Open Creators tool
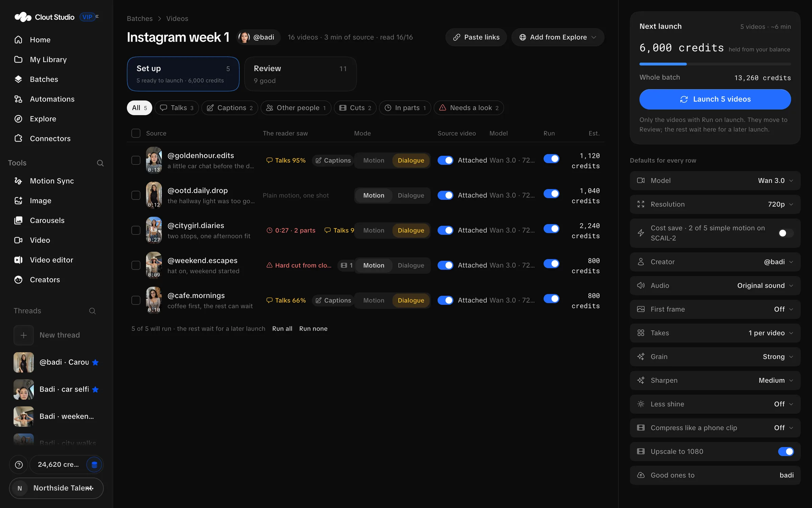Screen dimensions: 812x508 click(45, 280)
